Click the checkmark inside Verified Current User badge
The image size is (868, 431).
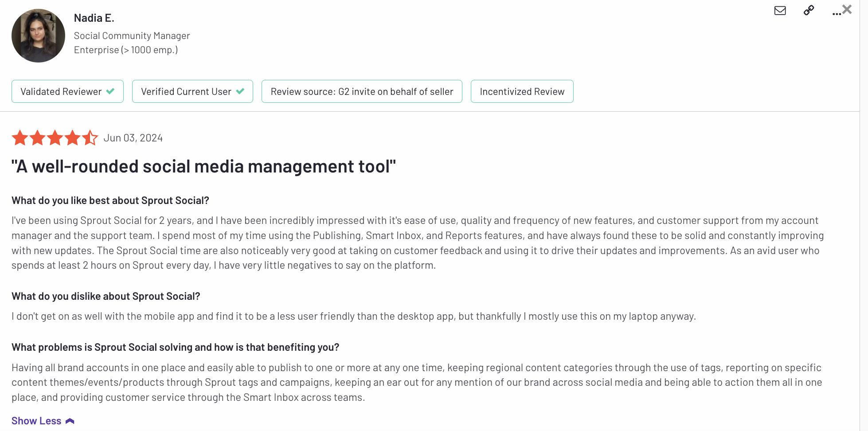click(241, 91)
